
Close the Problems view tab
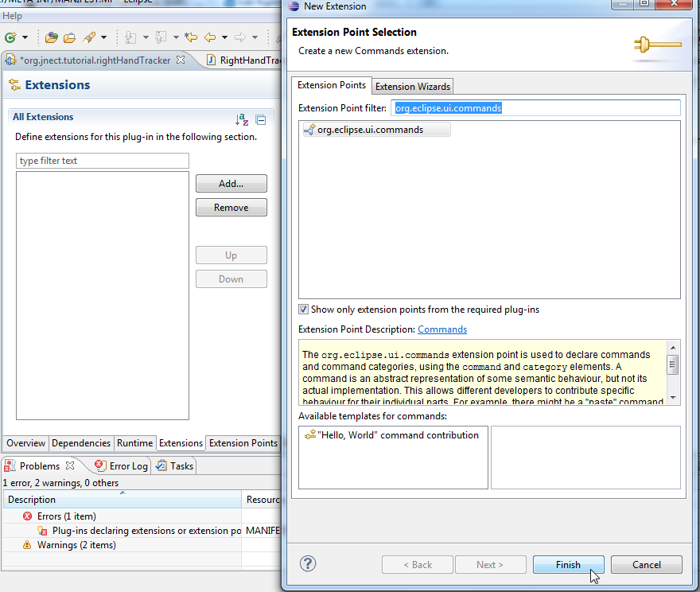70,465
